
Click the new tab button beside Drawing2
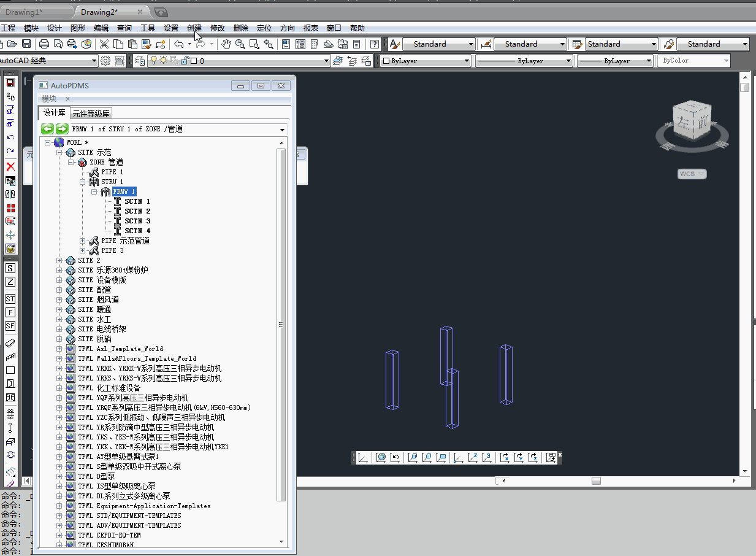click(161, 12)
